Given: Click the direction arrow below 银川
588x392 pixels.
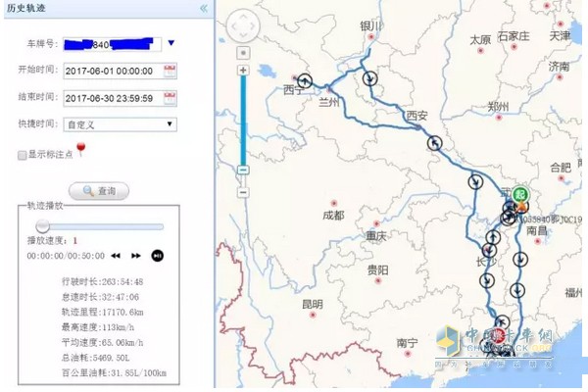Looking at the screenshot, I should click(370, 78).
